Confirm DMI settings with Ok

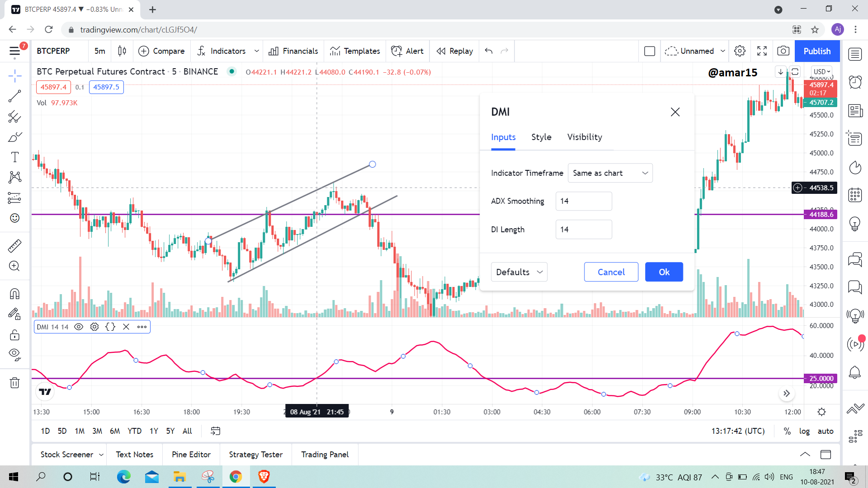click(664, 272)
